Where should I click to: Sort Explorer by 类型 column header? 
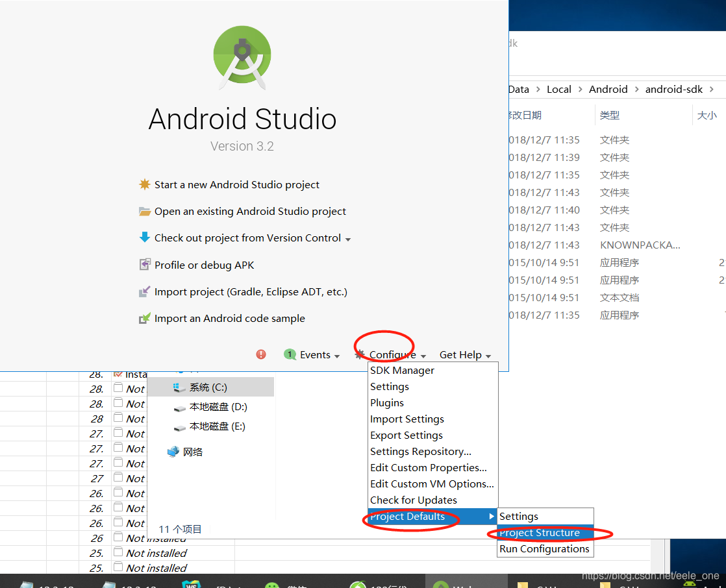pyautogui.click(x=609, y=115)
